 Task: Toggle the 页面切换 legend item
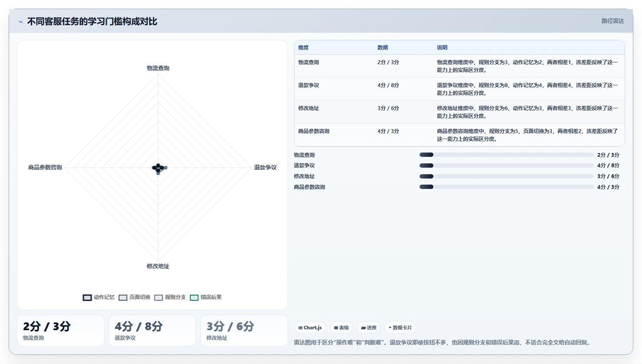click(134, 297)
